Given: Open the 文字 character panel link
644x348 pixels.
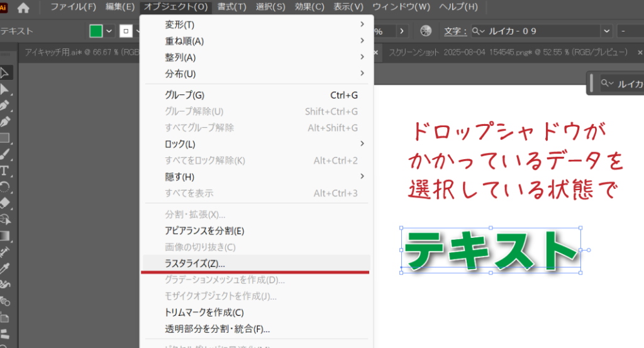Looking at the screenshot, I should [x=455, y=31].
